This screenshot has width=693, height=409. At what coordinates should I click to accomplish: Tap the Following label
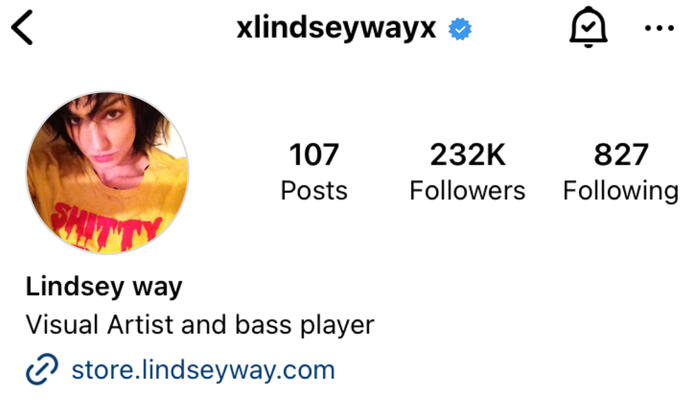[621, 191]
